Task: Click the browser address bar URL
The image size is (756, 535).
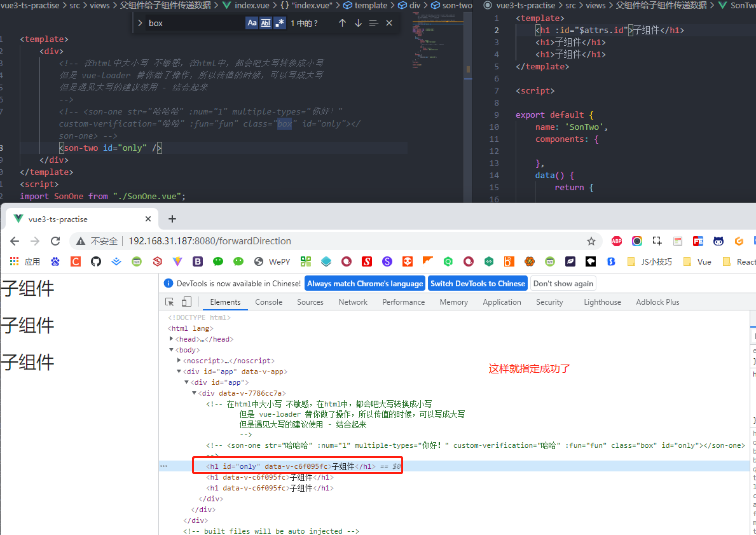Action: click(x=210, y=241)
